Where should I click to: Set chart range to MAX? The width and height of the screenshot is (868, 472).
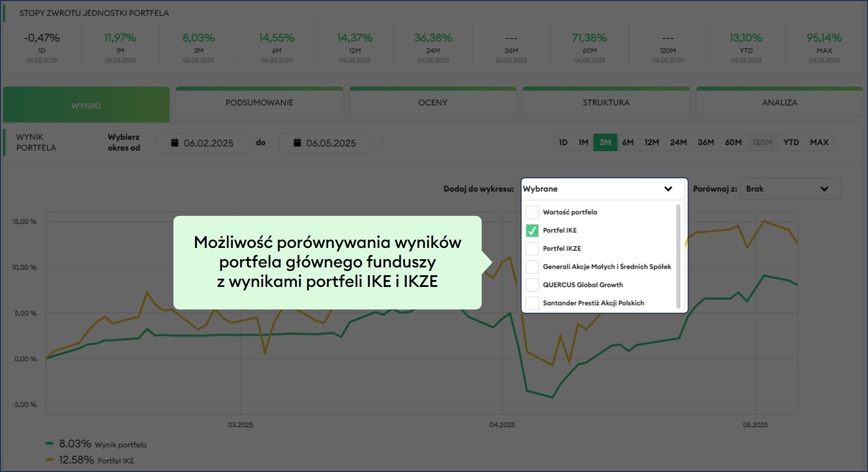819,143
